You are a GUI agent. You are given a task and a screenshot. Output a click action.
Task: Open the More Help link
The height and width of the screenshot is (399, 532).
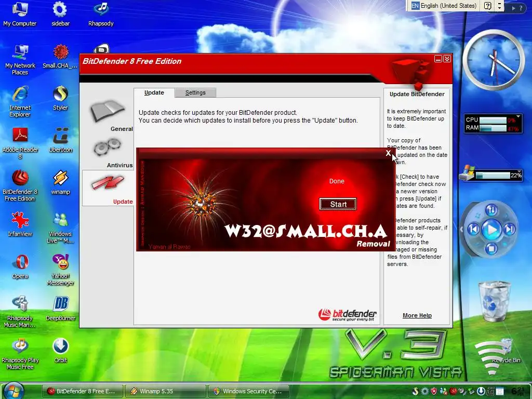tap(417, 315)
